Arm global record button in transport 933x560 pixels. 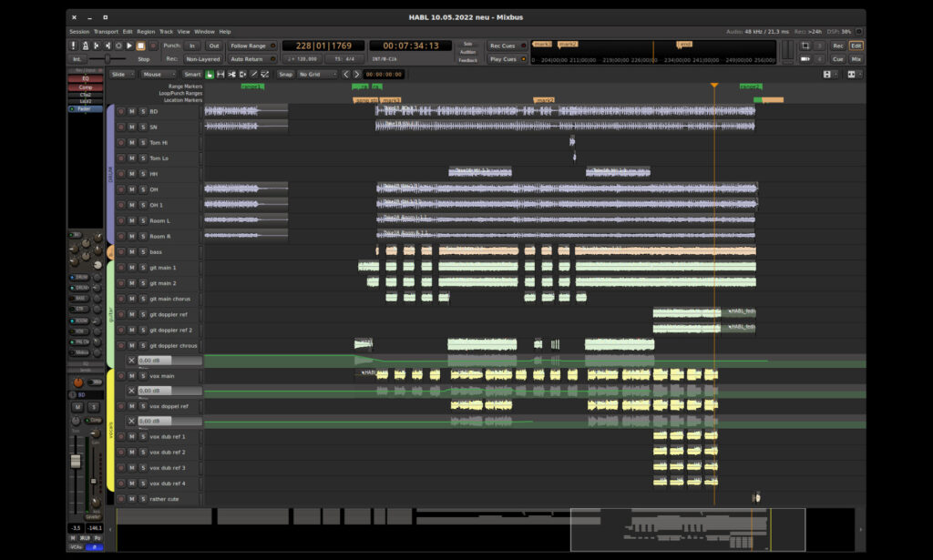(x=153, y=46)
